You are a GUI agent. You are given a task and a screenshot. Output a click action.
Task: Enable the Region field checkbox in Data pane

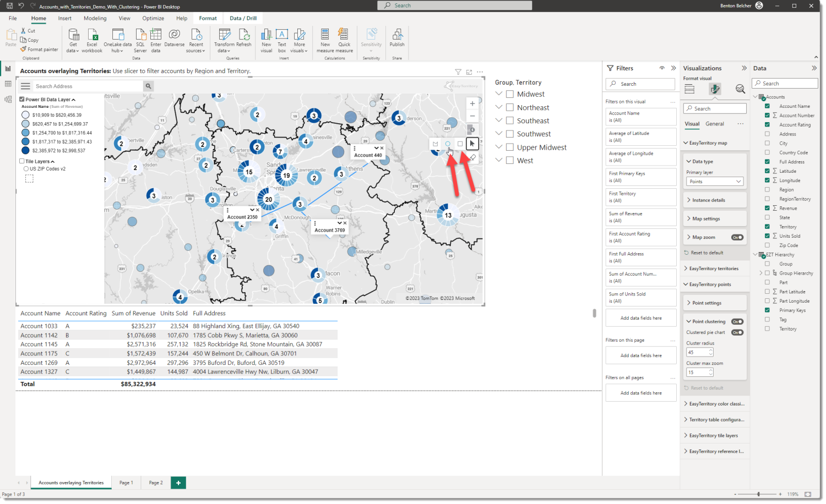click(x=768, y=189)
